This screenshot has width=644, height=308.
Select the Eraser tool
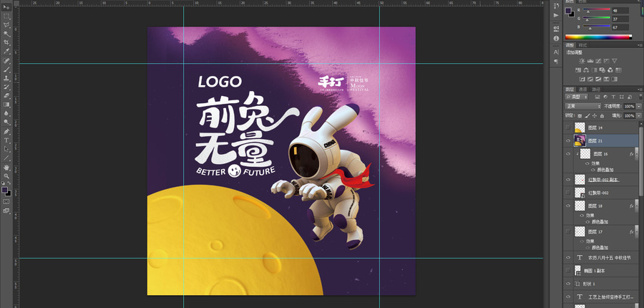coord(6,95)
